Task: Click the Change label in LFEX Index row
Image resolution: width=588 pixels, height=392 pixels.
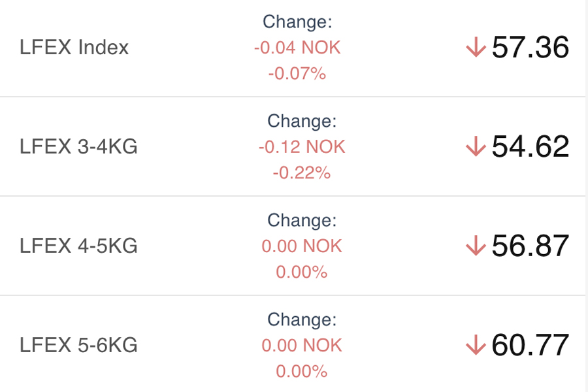Action: [297, 22]
